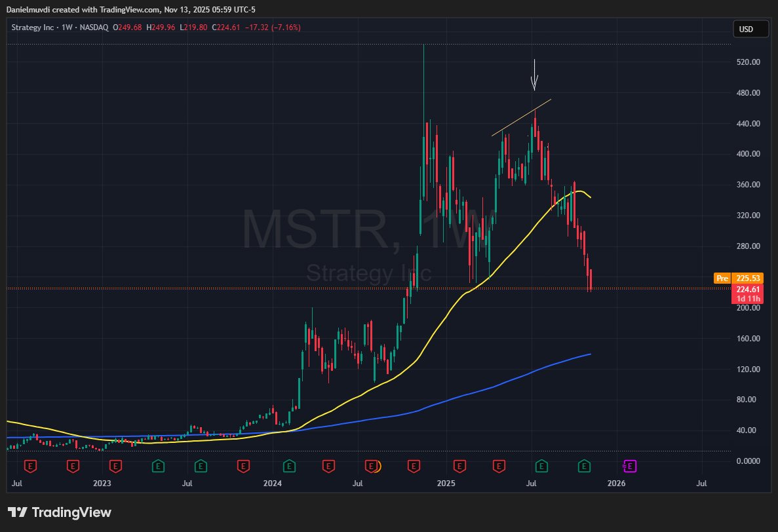Click the purple upcoming earnings marker
The image size is (778, 532).
pos(629,466)
